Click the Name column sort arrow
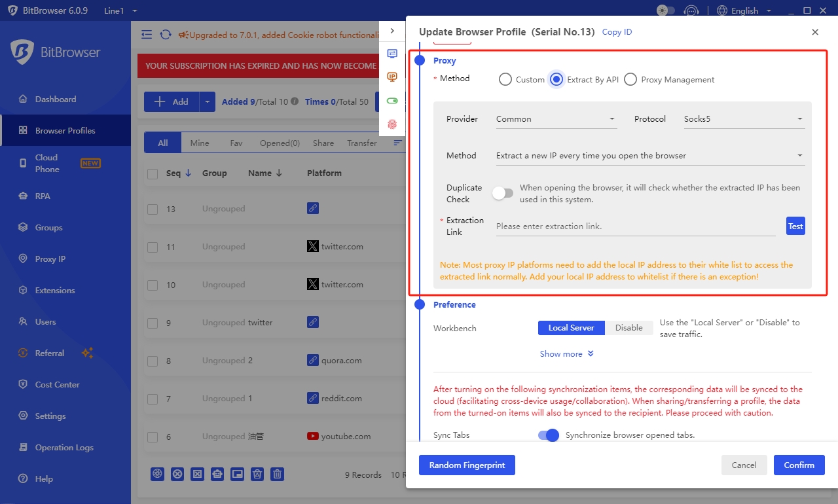The width and height of the screenshot is (838, 504). 279,173
